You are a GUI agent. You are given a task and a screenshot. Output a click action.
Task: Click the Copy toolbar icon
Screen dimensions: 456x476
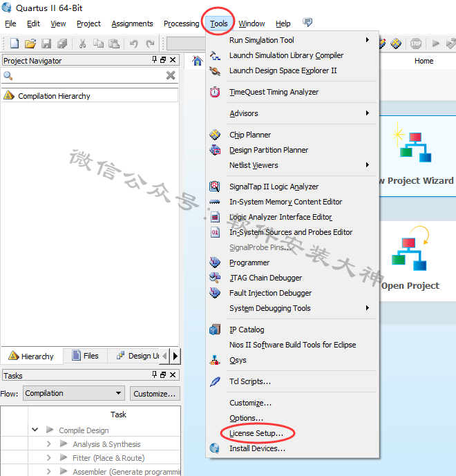[x=98, y=44]
